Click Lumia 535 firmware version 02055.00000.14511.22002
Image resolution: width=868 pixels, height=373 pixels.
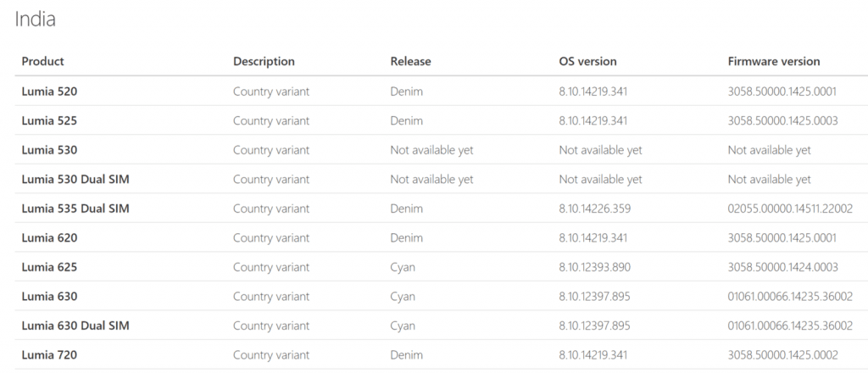[x=790, y=209]
